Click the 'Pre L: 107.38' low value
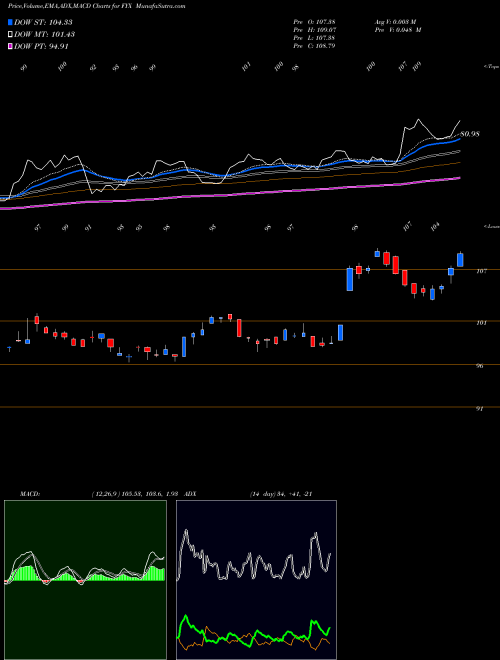 [x=314, y=38]
